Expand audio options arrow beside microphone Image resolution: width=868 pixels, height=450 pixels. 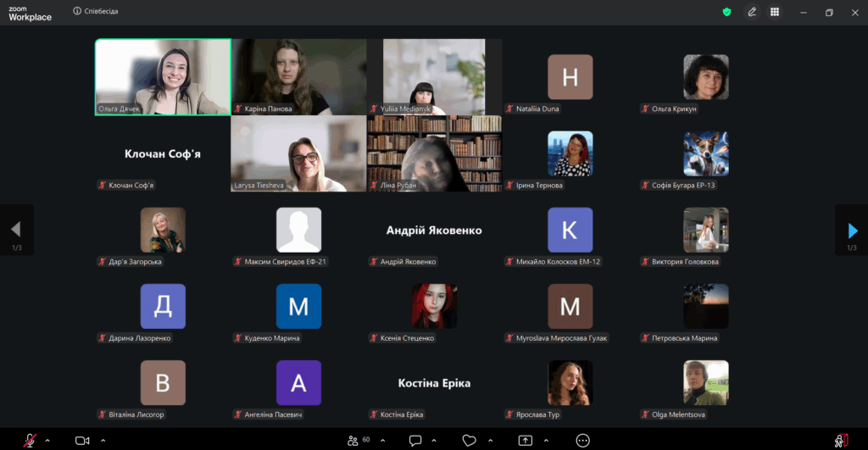click(47, 441)
